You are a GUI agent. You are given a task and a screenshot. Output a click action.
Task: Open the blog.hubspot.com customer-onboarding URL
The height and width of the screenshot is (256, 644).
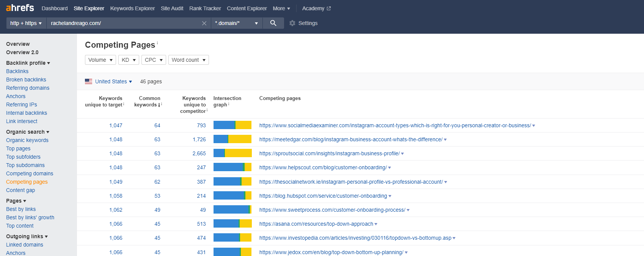pyautogui.click(x=323, y=196)
